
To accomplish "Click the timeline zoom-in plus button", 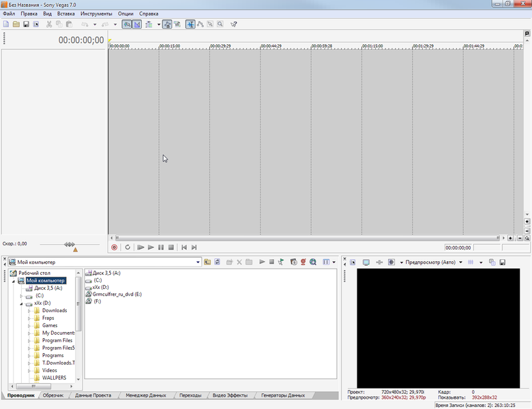I will (x=510, y=238).
